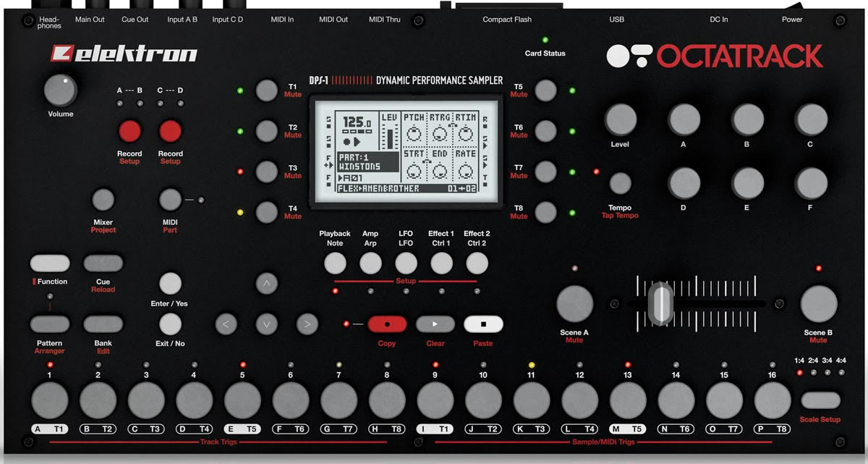Open Scale Setup button

[820, 400]
